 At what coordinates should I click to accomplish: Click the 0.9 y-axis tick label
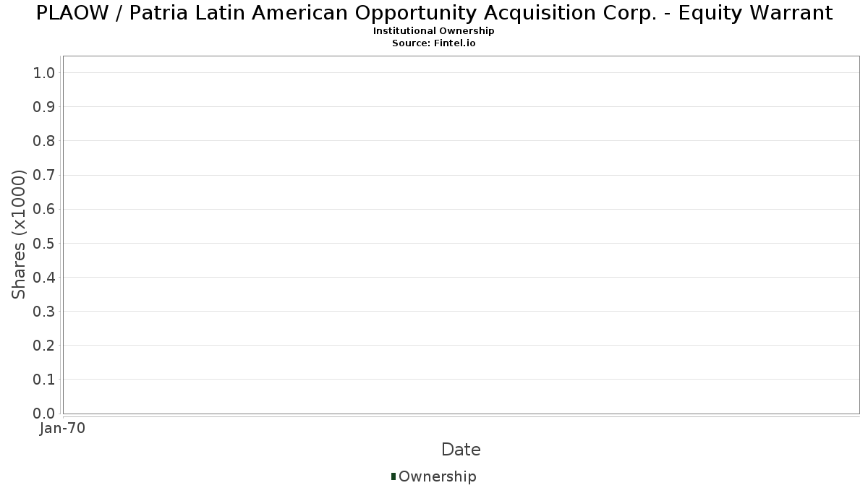point(44,106)
